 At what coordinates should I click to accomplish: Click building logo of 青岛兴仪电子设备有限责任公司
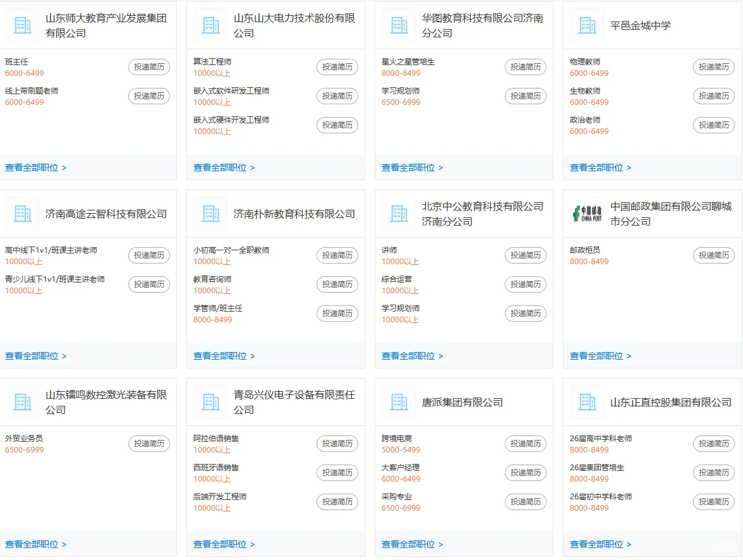click(210, 402)
